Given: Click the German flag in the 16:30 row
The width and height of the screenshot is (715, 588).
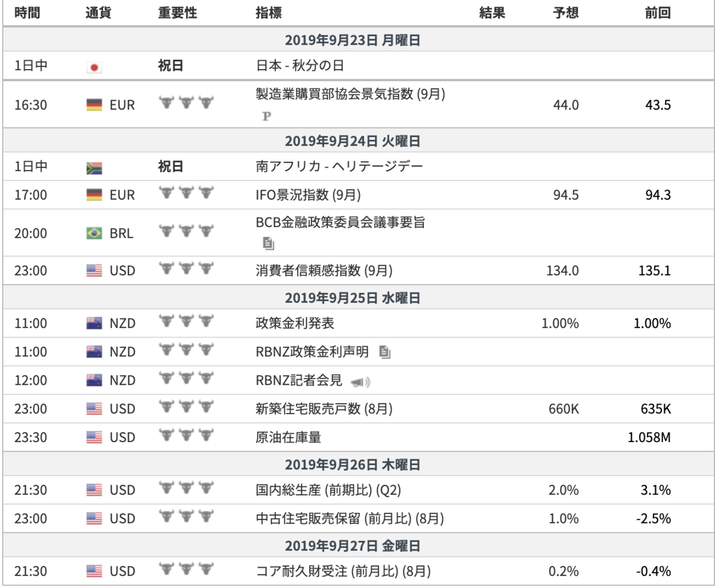Looking at the screenshot, I should (94, 105).
